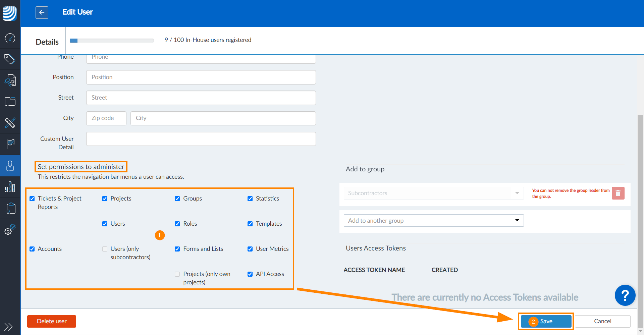
Task: Toggle the Forms and Lists checkbox
Action: coord(177,249)
